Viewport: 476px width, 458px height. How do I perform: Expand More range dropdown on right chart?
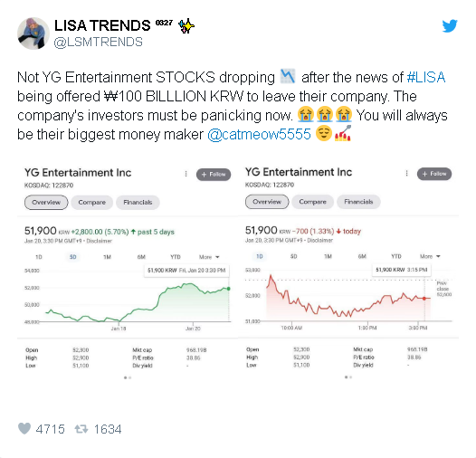(430, 256)
